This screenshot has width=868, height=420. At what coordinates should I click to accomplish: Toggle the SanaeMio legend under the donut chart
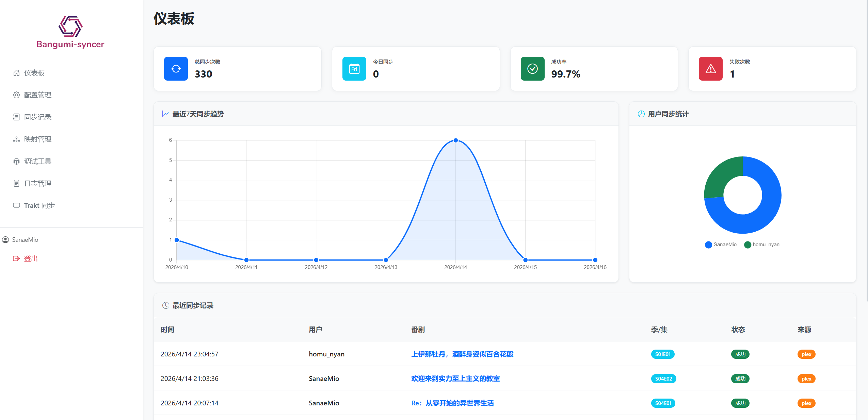coord(721,244)
